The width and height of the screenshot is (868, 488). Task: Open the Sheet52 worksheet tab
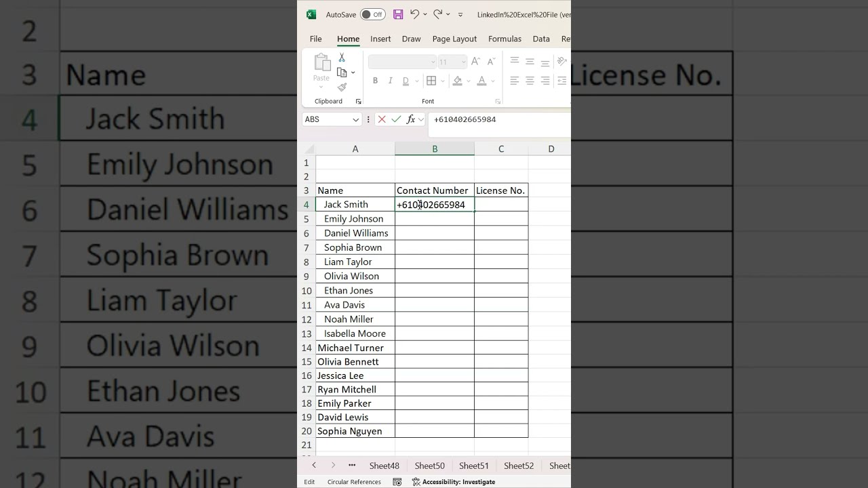[x=519, y=466]
